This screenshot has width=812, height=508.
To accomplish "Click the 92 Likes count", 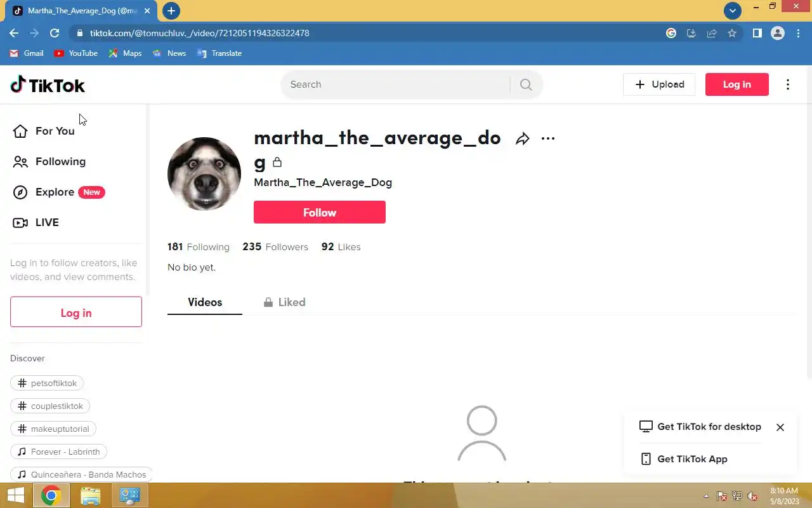I will click(341, 247).
